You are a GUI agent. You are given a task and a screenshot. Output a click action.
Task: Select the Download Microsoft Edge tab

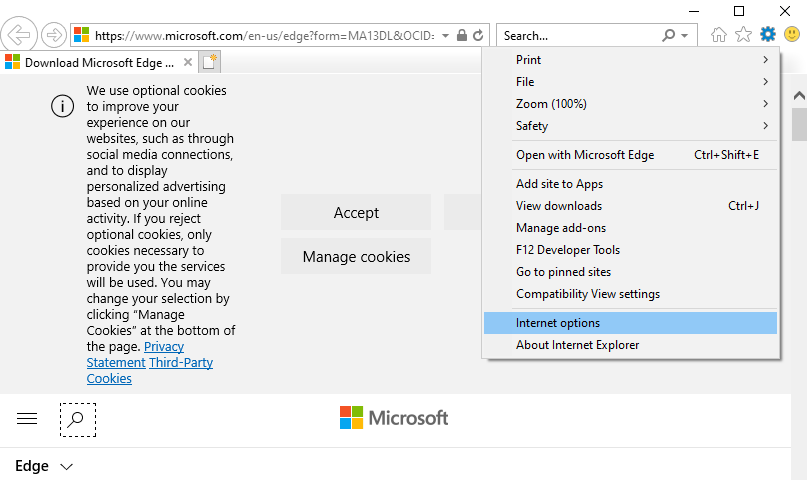point(99,63)
